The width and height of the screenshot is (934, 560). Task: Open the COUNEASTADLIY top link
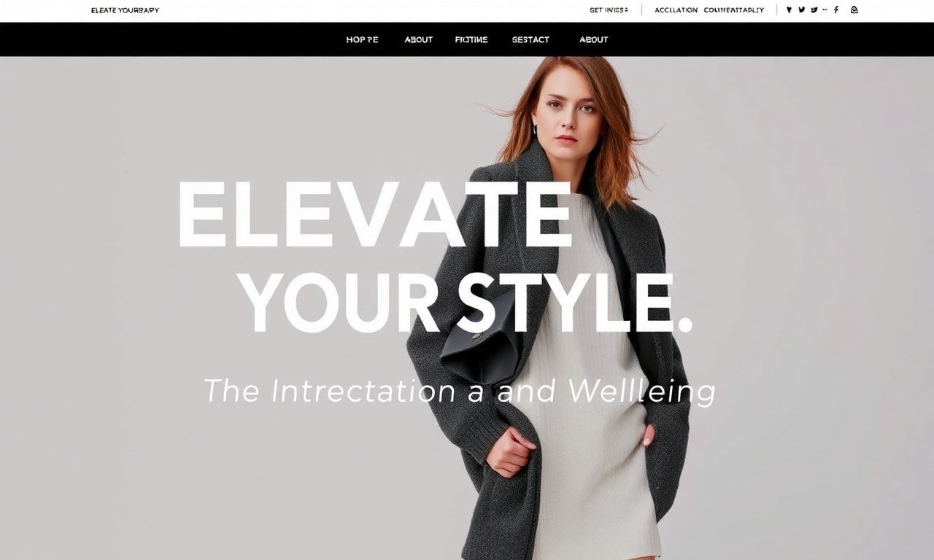coord(733,10)
